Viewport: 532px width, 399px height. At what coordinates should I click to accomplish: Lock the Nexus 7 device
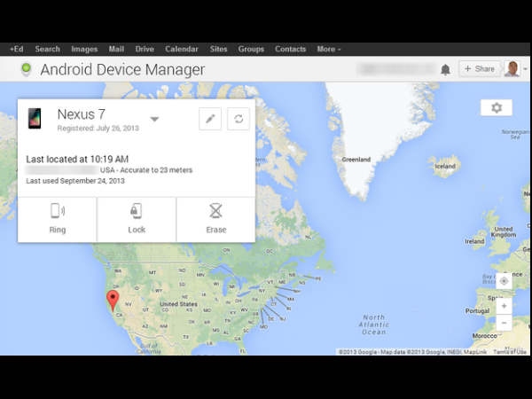point(137,220)
